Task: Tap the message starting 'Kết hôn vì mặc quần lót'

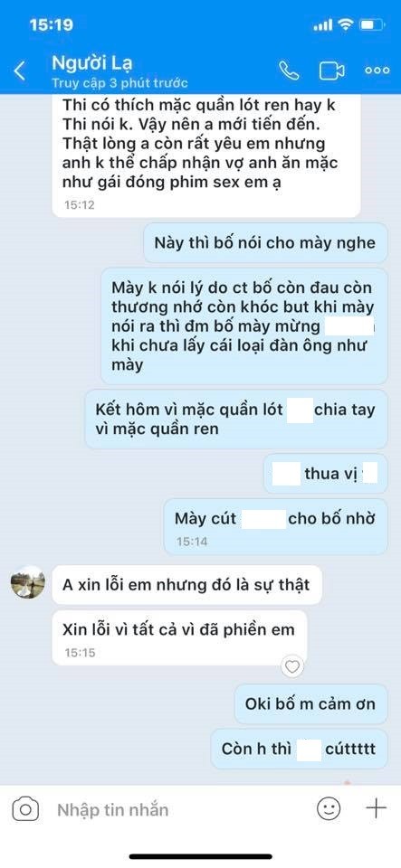Action: pyautogui.click(x=236, y=419)
